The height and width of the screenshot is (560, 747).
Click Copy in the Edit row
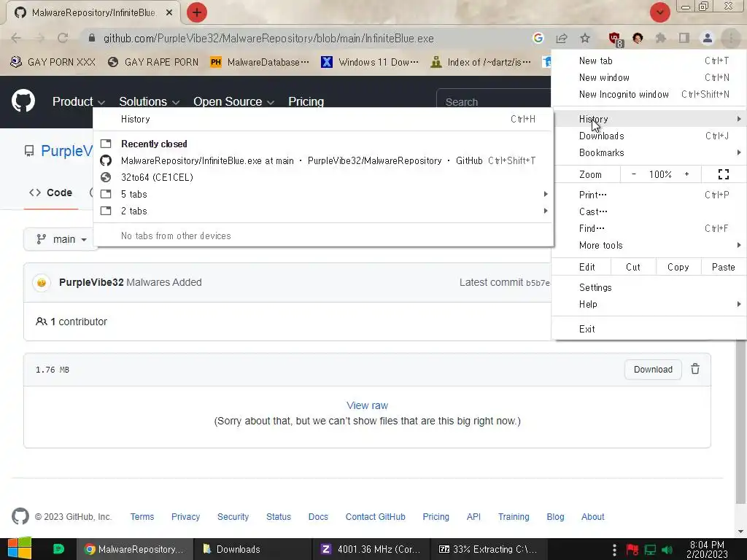click(x=678, y=267)
